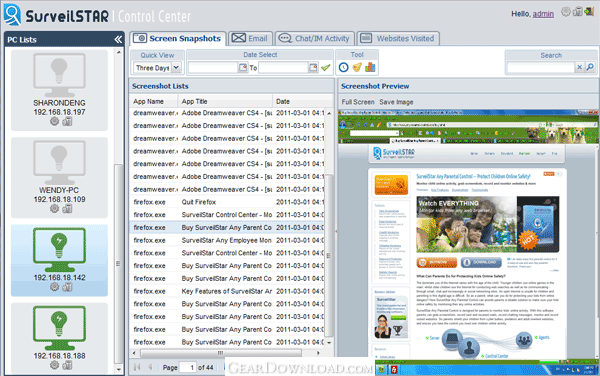Clear the search box with the X icon
The image size is (600, 376).
coord(580,67)
